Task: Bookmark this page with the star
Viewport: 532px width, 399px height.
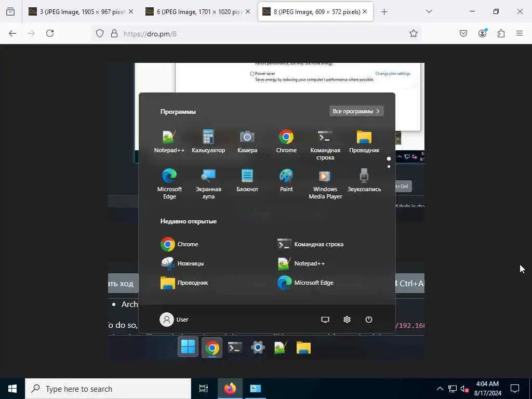Action: pos(413,33)
